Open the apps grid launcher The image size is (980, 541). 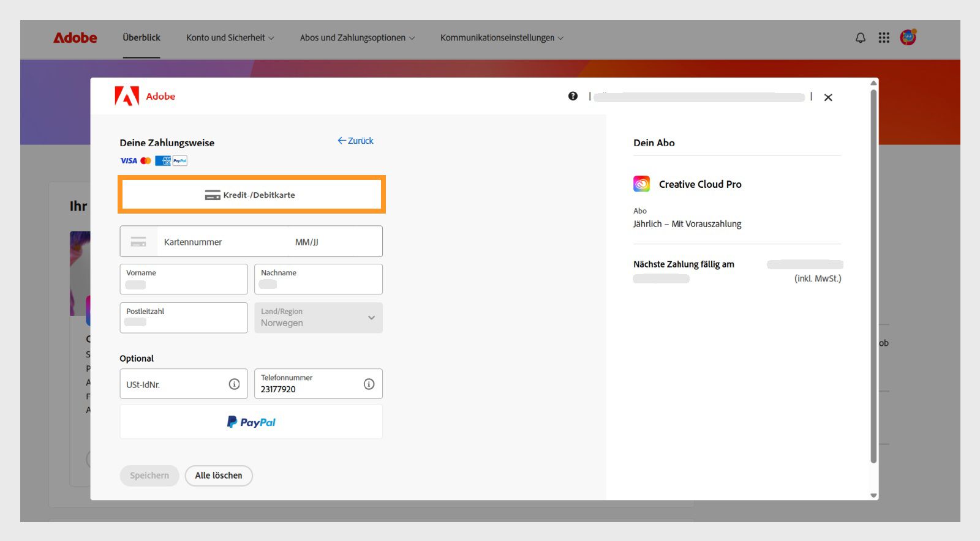[x=884, y=38]
